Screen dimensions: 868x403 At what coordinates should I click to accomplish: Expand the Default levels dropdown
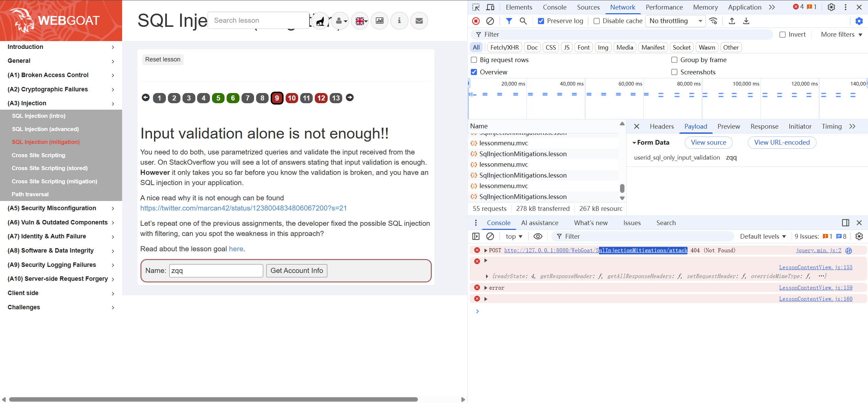point(763,236)
